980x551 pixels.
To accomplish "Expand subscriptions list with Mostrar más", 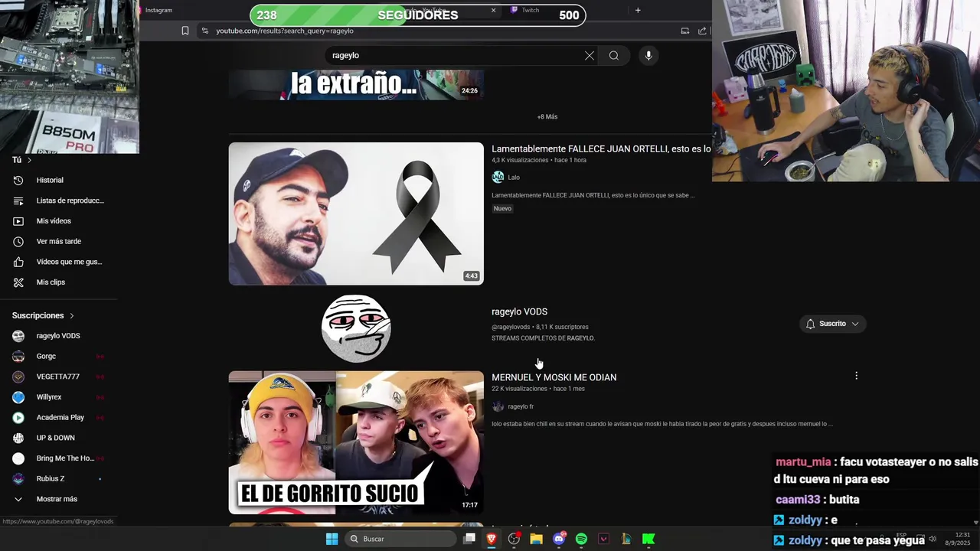I will [57, 499].
